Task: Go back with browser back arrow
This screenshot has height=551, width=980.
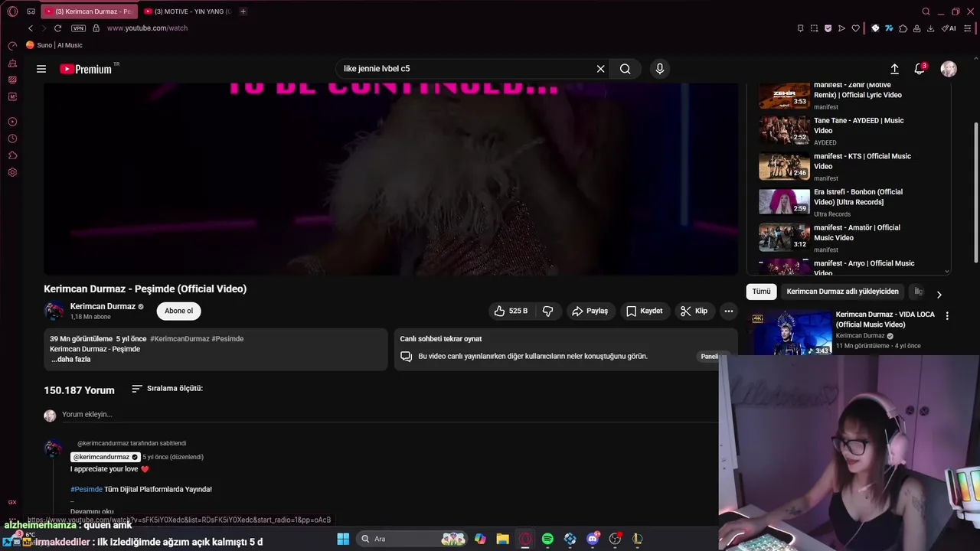Action: point(31,28)
